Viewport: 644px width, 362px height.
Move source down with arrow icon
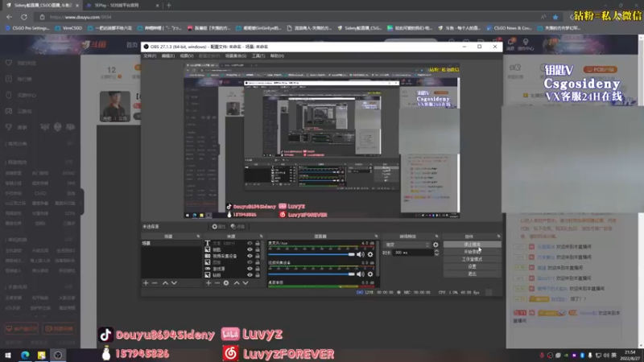pyautogui.click(x=246, y=283)
